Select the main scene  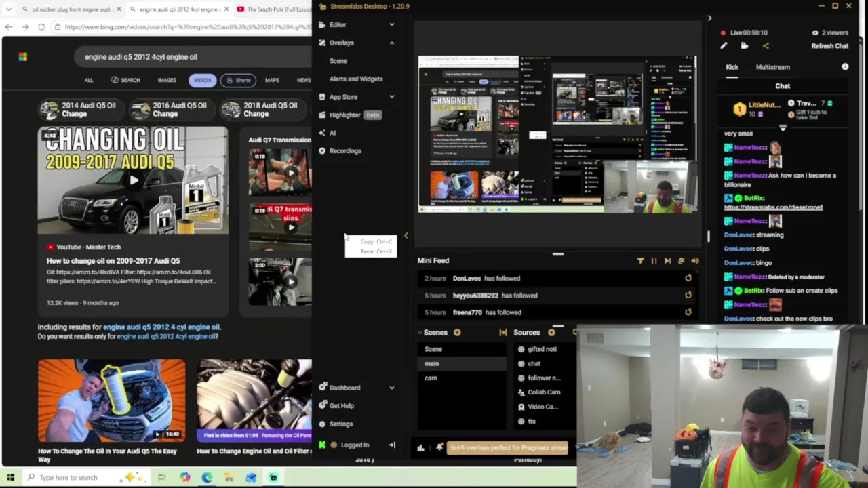tap(462, 363)
